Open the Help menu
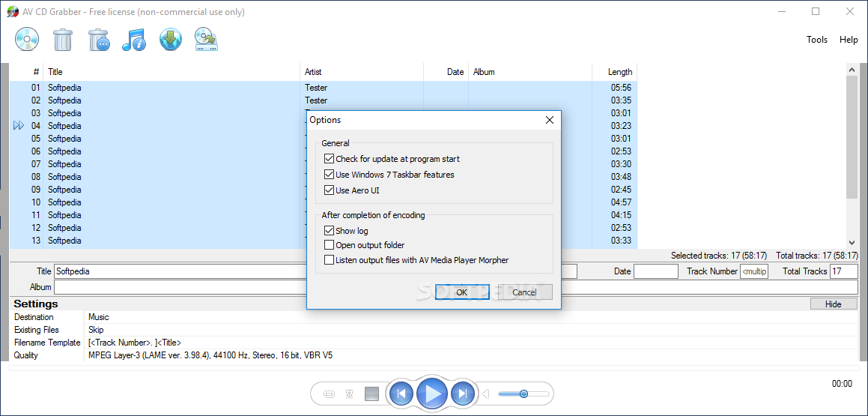The width and height of the screenshot is (868, 416). tap(849, 40)
